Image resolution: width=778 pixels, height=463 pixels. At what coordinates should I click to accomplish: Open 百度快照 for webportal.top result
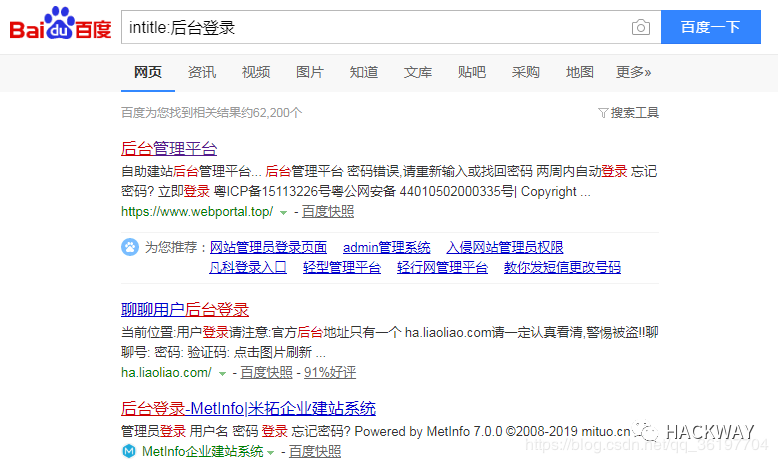coord(328,212)
